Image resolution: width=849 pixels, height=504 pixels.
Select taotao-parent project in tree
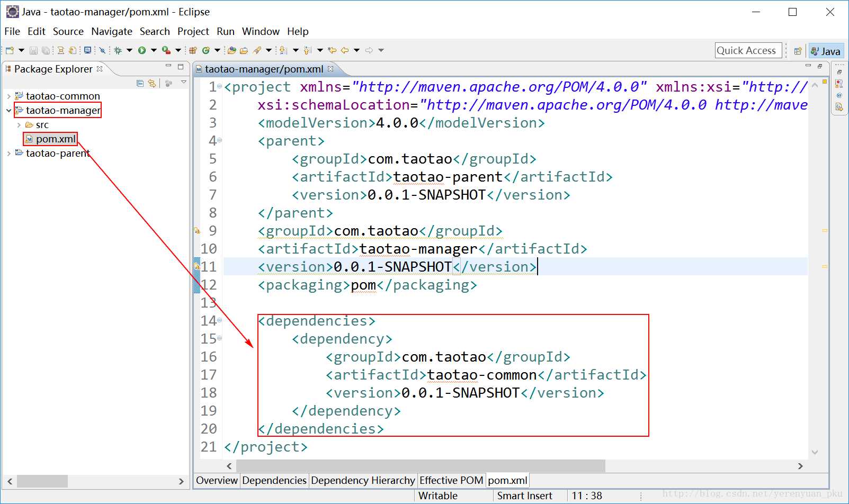pos(58,154)
